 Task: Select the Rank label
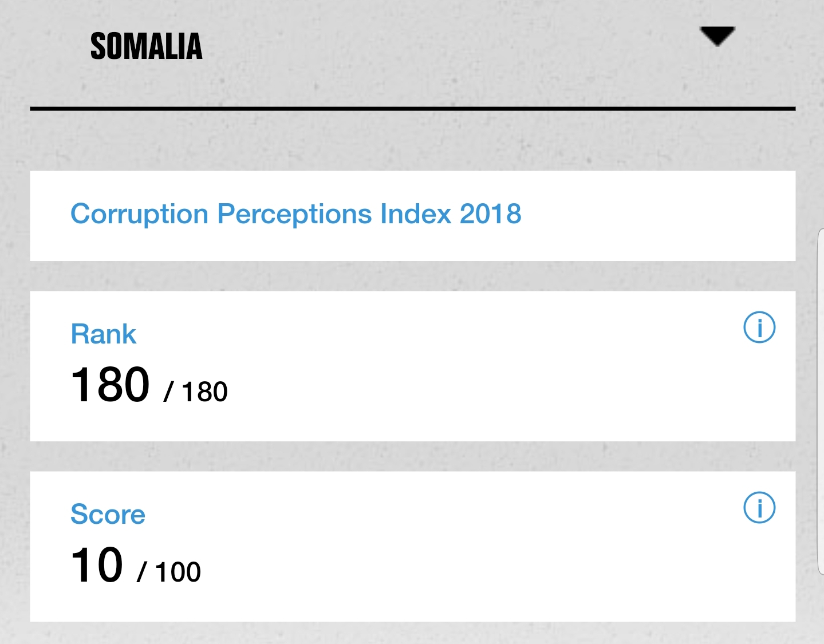coord(103,334)
